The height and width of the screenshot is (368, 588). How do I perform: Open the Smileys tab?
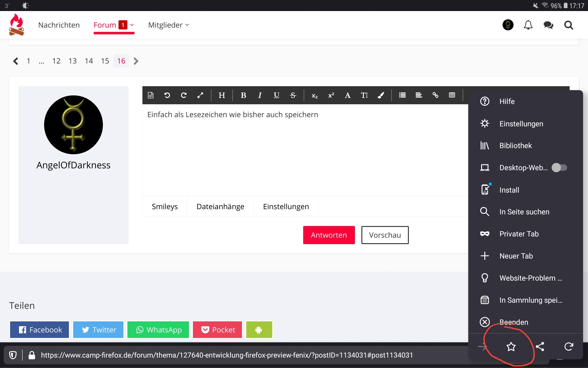click(x=165, y=207)
